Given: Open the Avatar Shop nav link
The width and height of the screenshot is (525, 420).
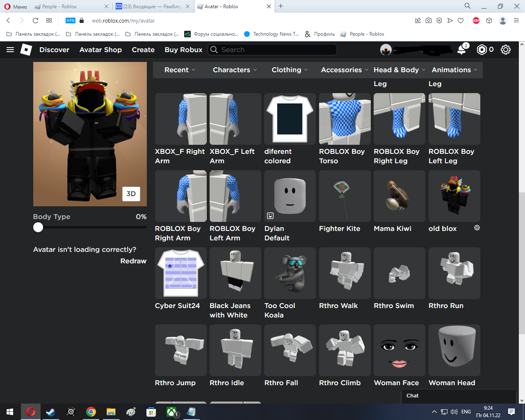Looking at the screenshot, I should pyautogui.click(x=100, y=50).
